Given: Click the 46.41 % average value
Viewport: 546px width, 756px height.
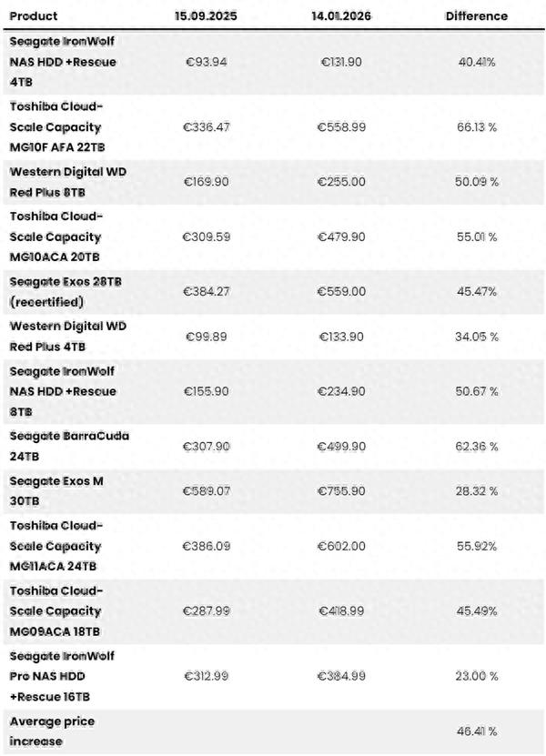Looking at the screenshot, I should (x=477, y=731).
